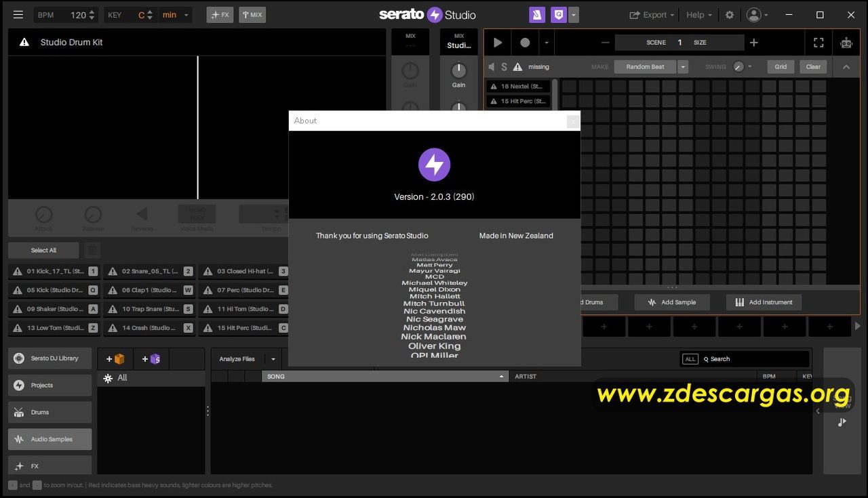
Task: Click the ALL search filter toggle
Action: pyautogui.click(x=690, y=359)
